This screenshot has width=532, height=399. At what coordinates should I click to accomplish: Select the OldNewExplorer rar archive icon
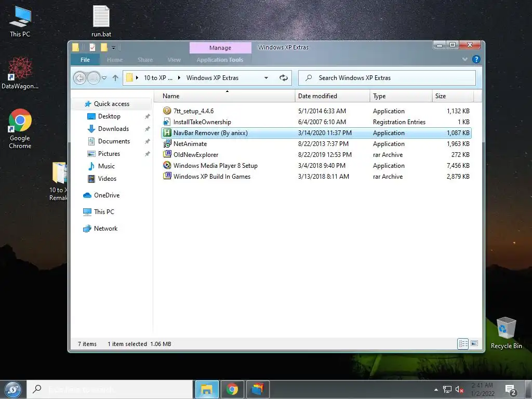click(x=167, y=154)
